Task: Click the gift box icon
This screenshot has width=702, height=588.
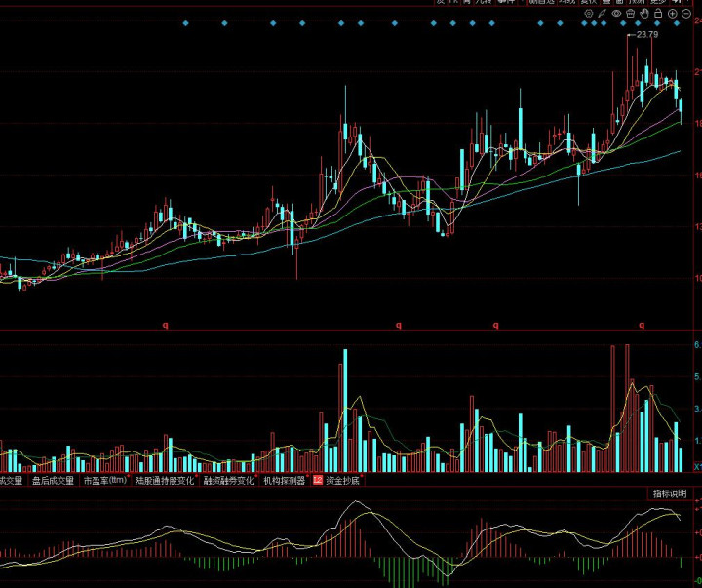Action: click(x=630, y=15)
